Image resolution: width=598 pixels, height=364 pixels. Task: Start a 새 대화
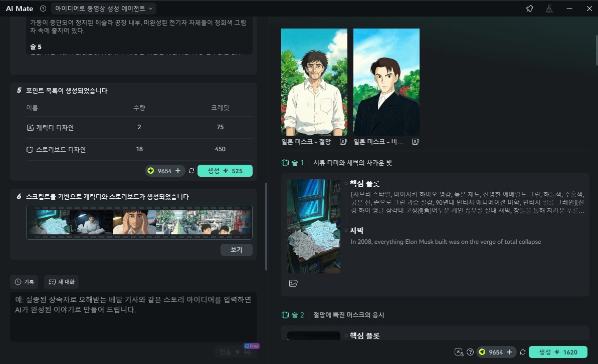click(x=61, y=282)
